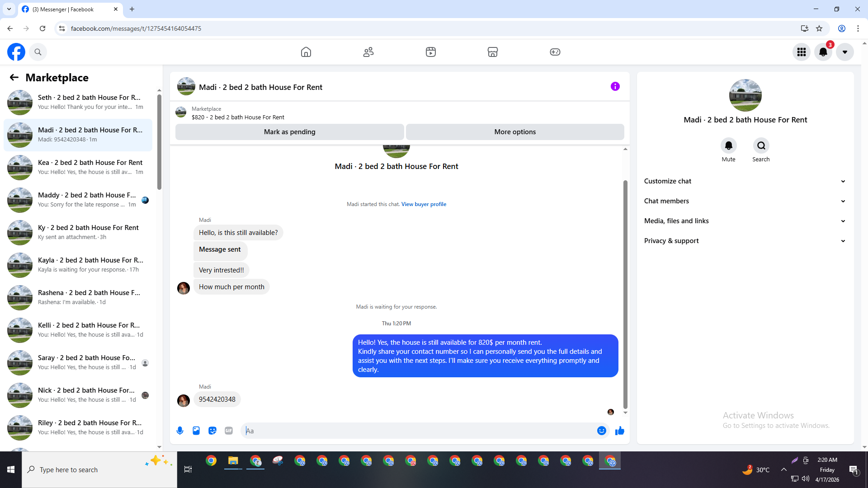Expand Customize chat section
868x488 pixels.
(x=745, y=181)
